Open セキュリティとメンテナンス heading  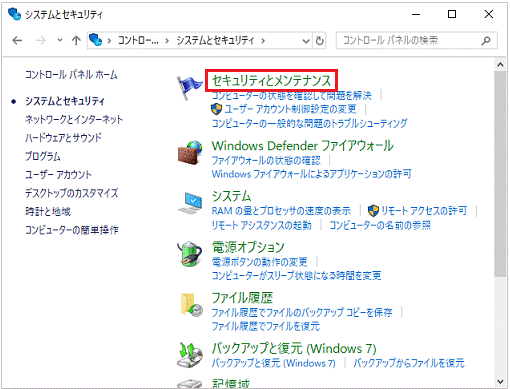coord(271,80)
